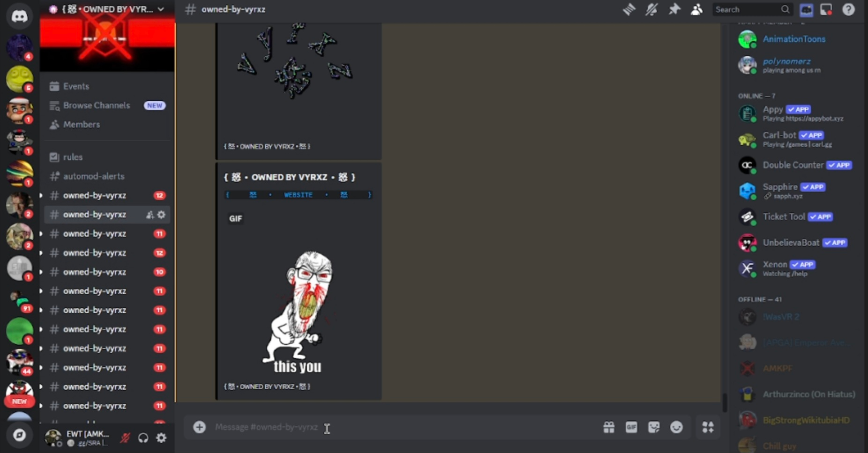Open Browse Channels in sidebar
Image resolution: width=868 pixels, height=453 pixels.
tap(97, 105)
